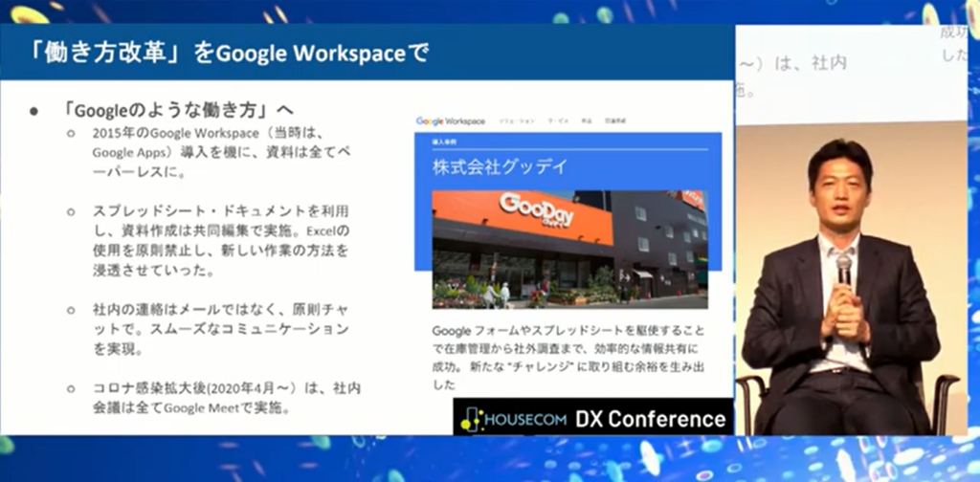Viewport: 980px width, 482px height.
Task: Click the line 浸透させていった。
Action: (x=152, y=271)
